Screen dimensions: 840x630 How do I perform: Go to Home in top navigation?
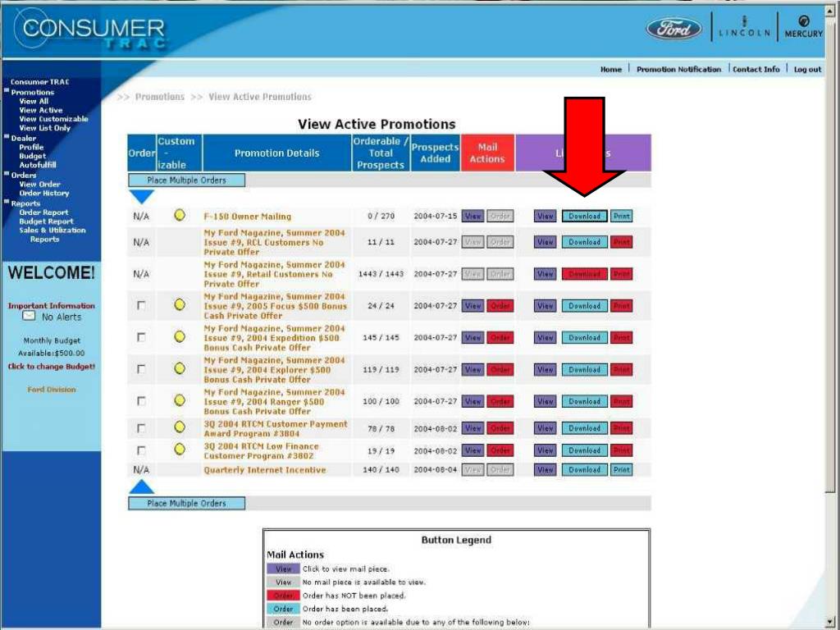(611, 70)
